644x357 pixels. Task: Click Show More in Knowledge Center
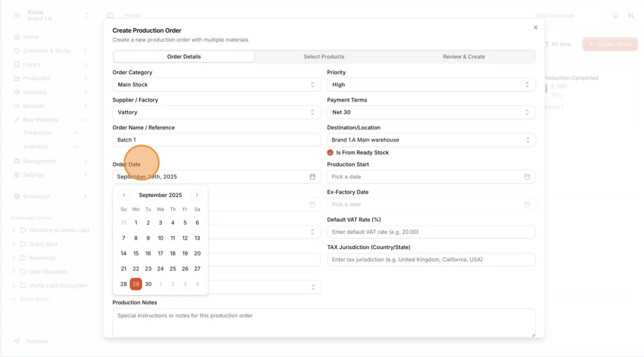click(x=34, y=299)
